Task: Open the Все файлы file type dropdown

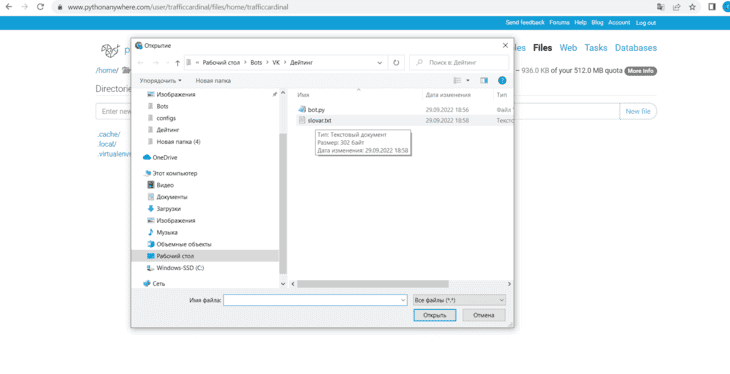Action: pos(459,300)
